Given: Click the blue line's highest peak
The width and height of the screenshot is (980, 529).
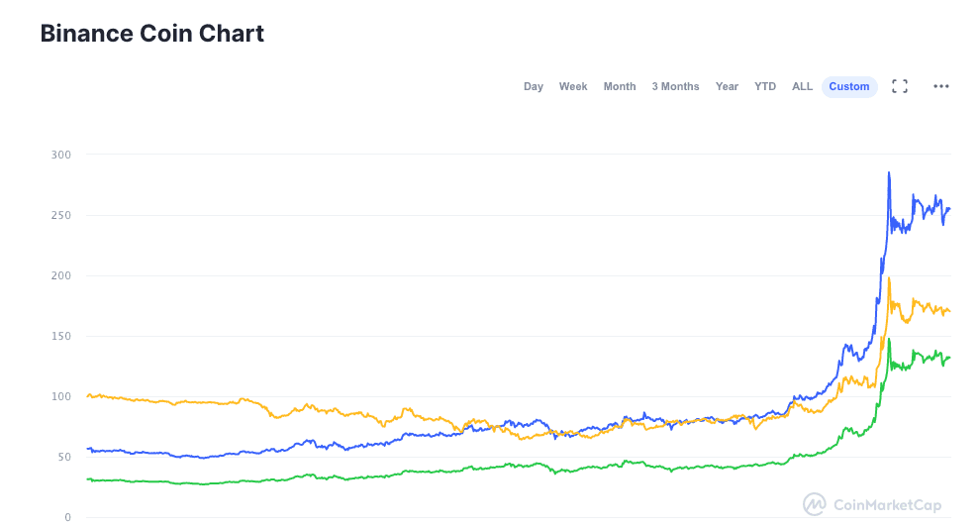Looking at the screenshot, I should click(x=889, y=173).
